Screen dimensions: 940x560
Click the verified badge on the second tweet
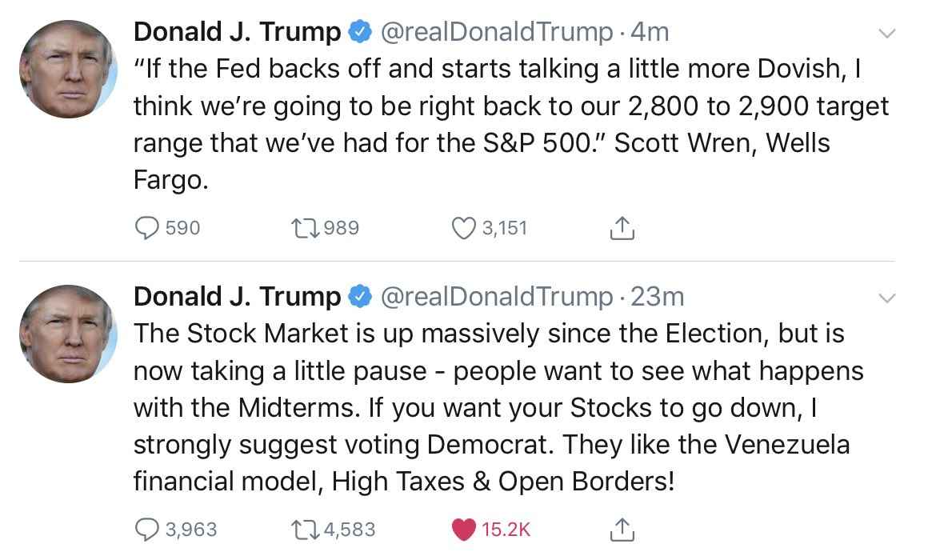pyautogui.click(x=359, y=298)
